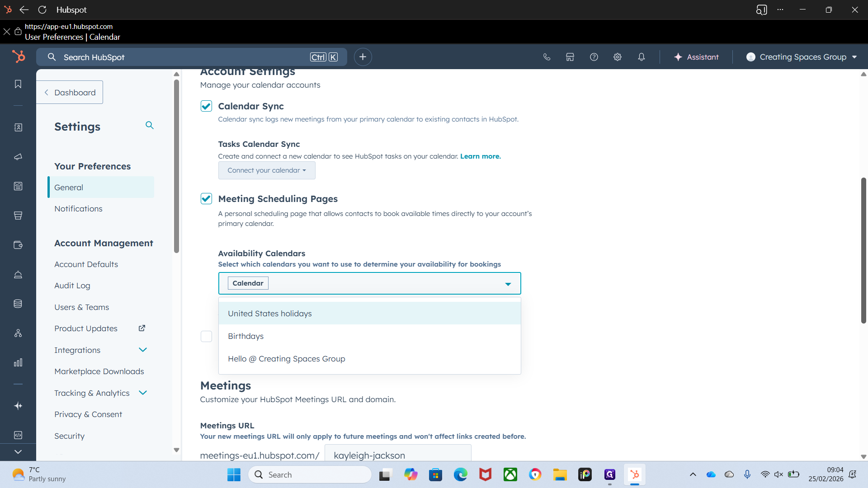The image size is (868, 488).
Task: Follow the Learn more link
Action: (x=480, y=156)
